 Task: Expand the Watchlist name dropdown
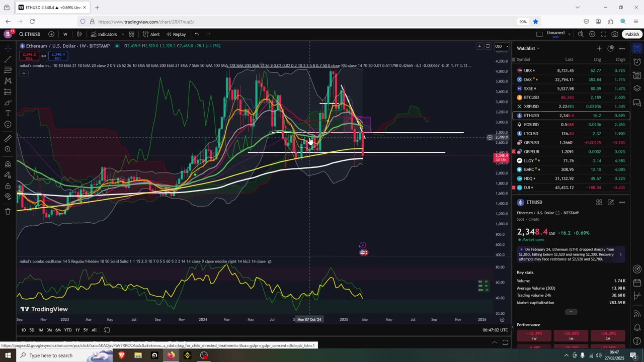528,48
